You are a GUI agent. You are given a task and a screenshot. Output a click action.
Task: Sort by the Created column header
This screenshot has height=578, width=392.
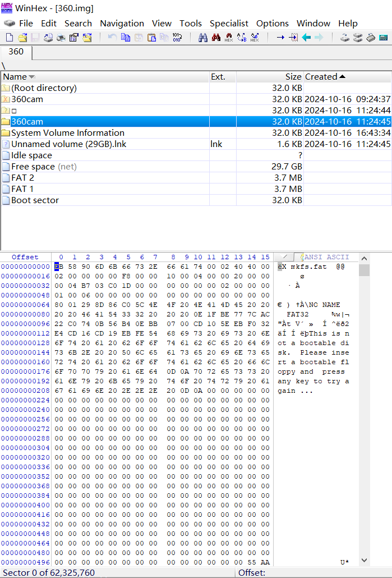[x=348, y=77]
